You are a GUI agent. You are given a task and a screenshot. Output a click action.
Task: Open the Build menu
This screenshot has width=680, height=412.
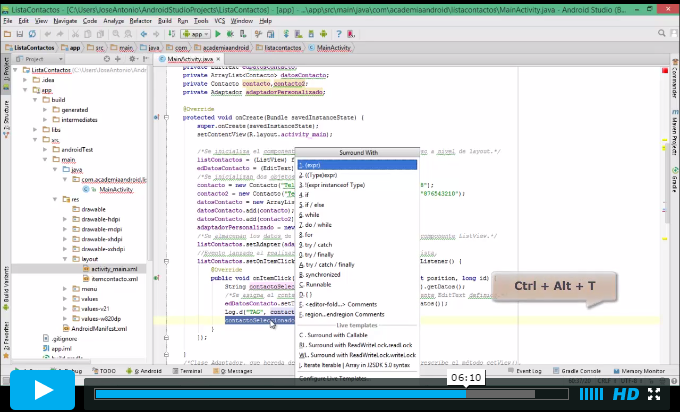(164, 21)
